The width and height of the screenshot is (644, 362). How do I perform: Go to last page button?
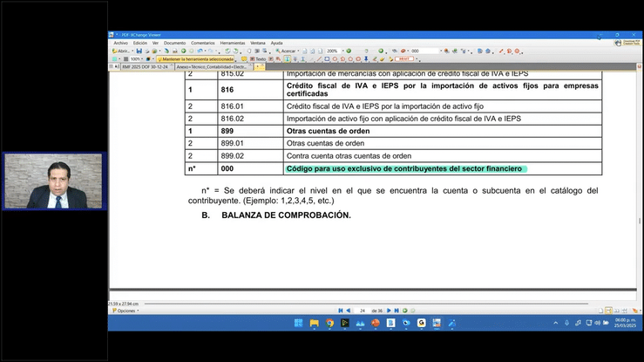click(397, 311)
